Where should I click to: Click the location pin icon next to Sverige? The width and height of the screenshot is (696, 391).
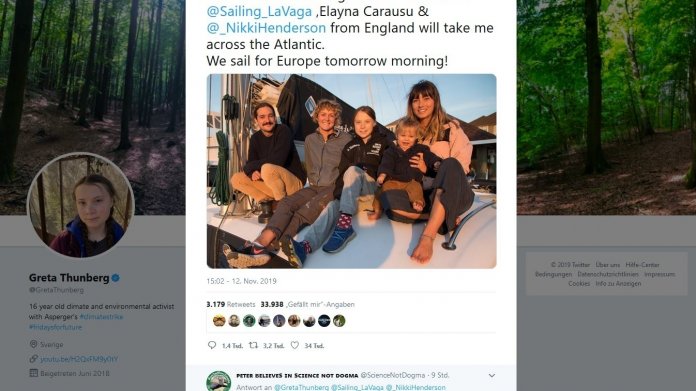(x=33, y=344)
